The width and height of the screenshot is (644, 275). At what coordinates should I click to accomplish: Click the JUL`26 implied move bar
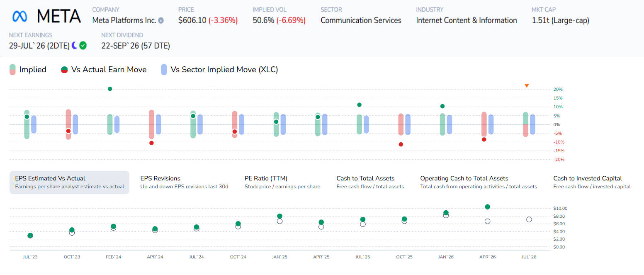(x=525, y=124)
